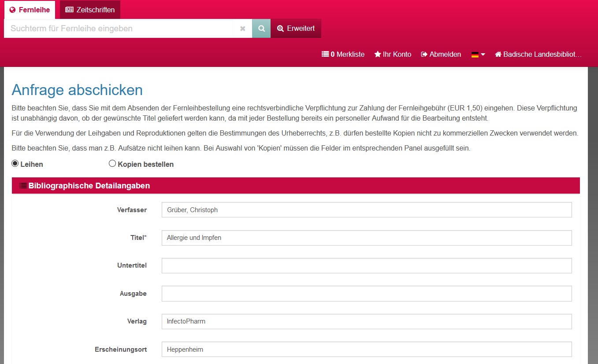Click the Verfasser input field
Image resolution: width=598 pixels, height=364 pixels.
point(367,210)
